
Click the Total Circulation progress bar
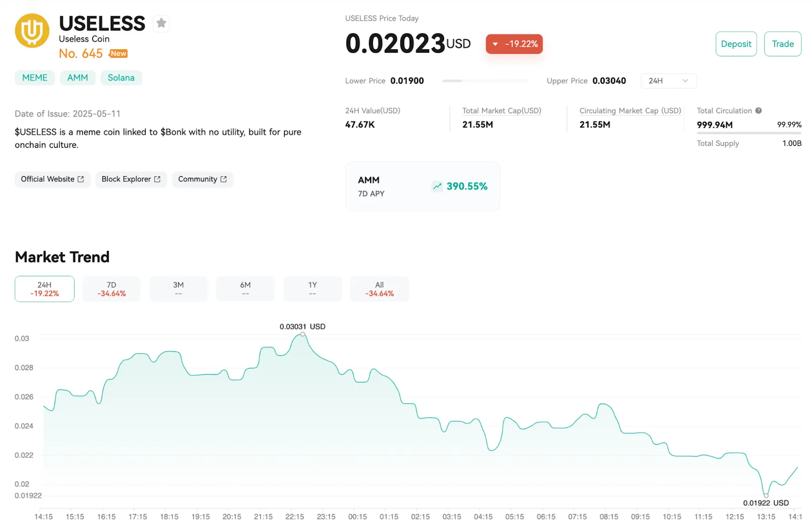(x=749, y=133)
